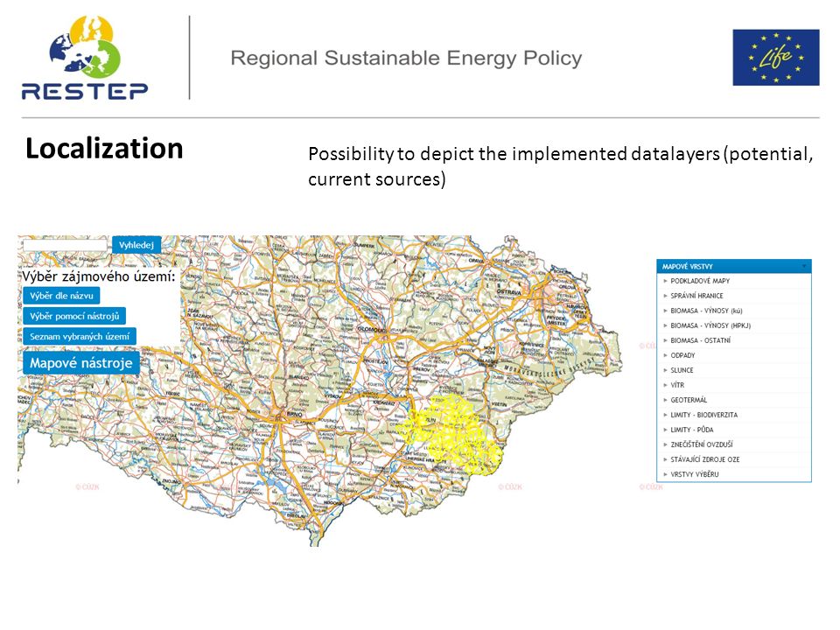Expand the Geotermál layer group
The height and width of the screenshot is (630, 840).
coord(734,400)
